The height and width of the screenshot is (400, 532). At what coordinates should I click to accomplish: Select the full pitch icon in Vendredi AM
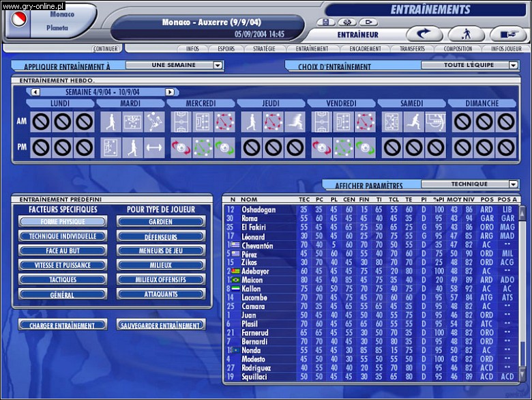[x=322, y=122]
